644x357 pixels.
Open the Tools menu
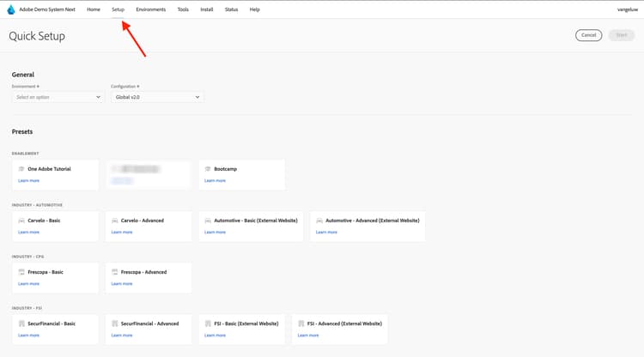click(x=183, y=9)
